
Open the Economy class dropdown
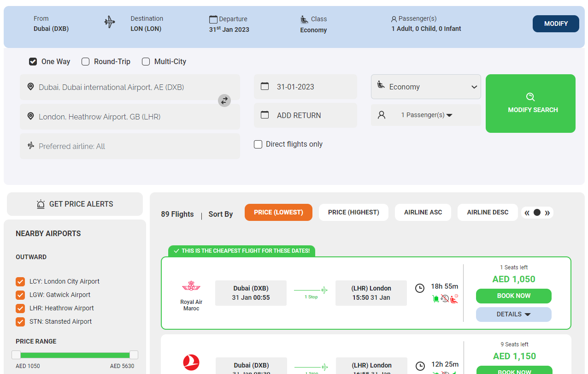click(x=426, y=87)
